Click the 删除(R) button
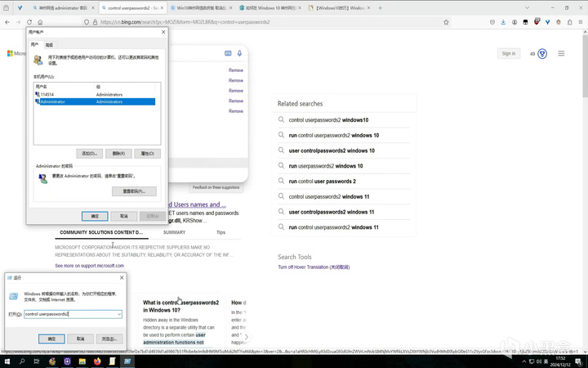The image size is (588, 368). [x=118, y=154]
